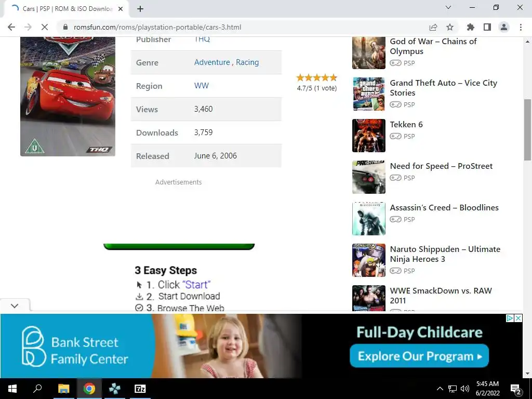Open the notification center
Image resolution: width=532 pixels, height=399 pixels.
pyautogui.click(x=516, y=389)
